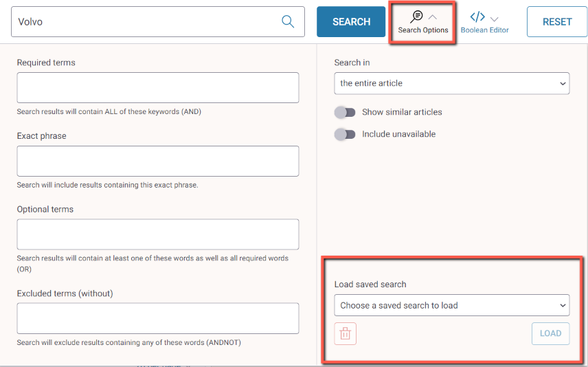Click the LOAD button
588x367 pixels.
(550, 333)
